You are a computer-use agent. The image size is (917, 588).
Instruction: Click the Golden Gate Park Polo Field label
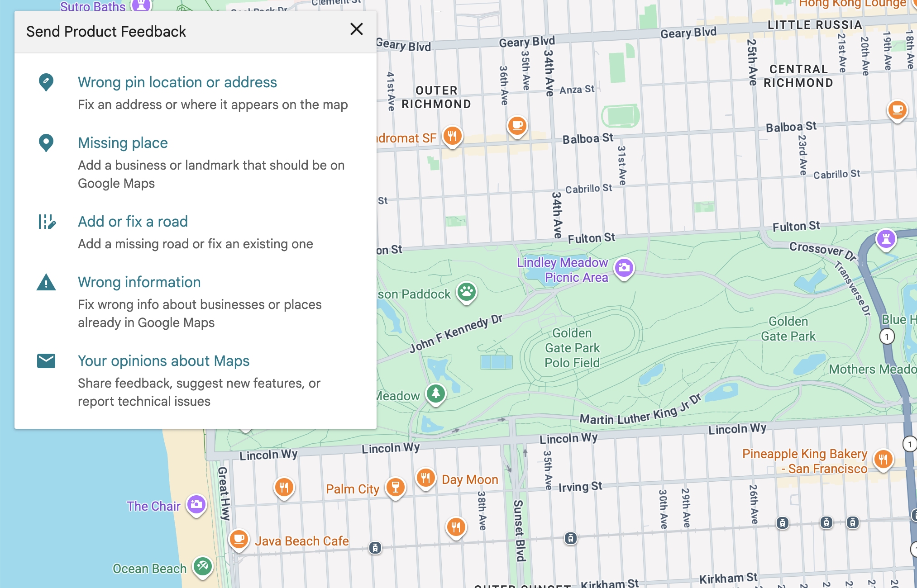pyautogui.click(x=572, y=348)
